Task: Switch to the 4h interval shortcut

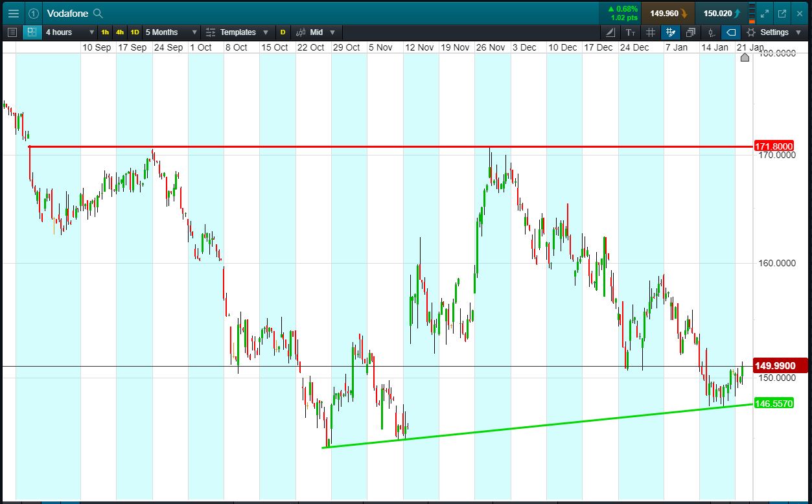Action: [120, 32]
